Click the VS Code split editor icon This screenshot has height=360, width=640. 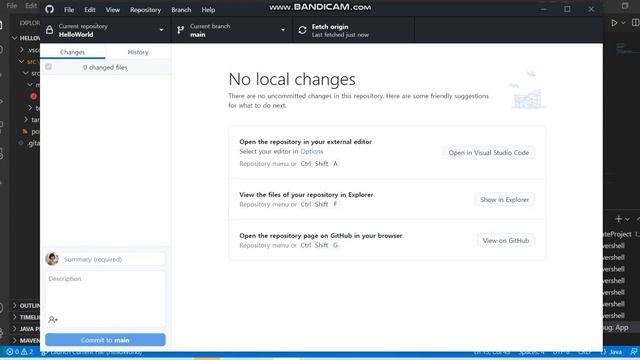[636, 23]
